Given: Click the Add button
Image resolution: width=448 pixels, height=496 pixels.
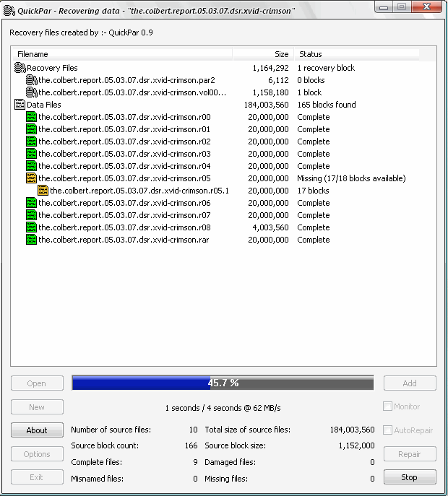Looking at the screenshot, I should click(x=410, y=383).
